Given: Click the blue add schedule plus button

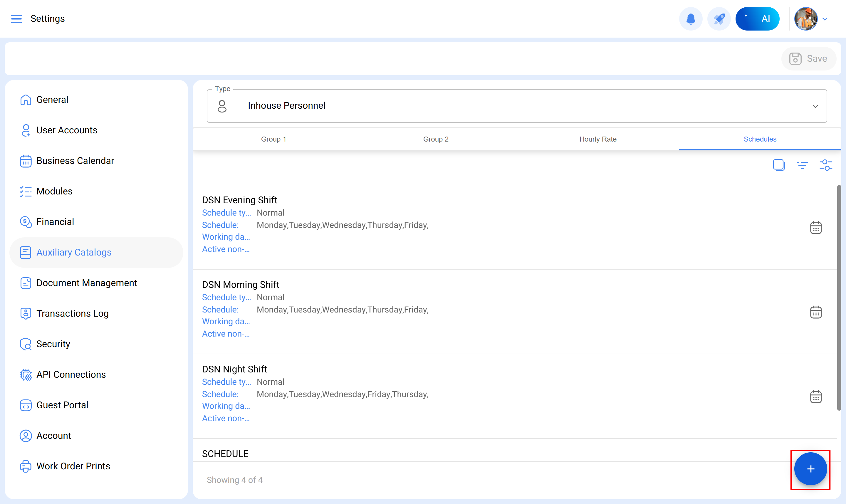Looking at the screenshot, I should [x=810, y=469].
